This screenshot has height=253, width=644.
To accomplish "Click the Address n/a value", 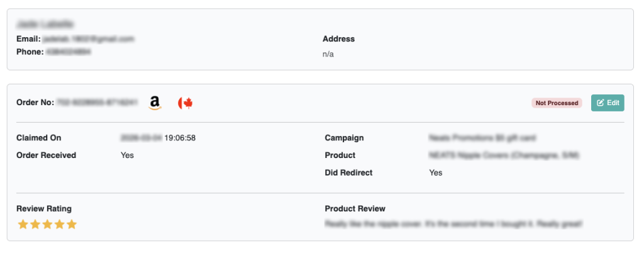I will [x=328, y=54].
